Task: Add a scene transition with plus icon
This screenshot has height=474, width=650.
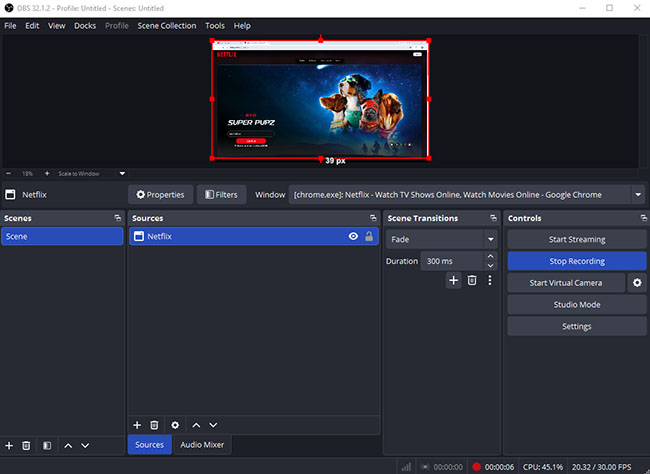Action: click(x=454, y=280)
